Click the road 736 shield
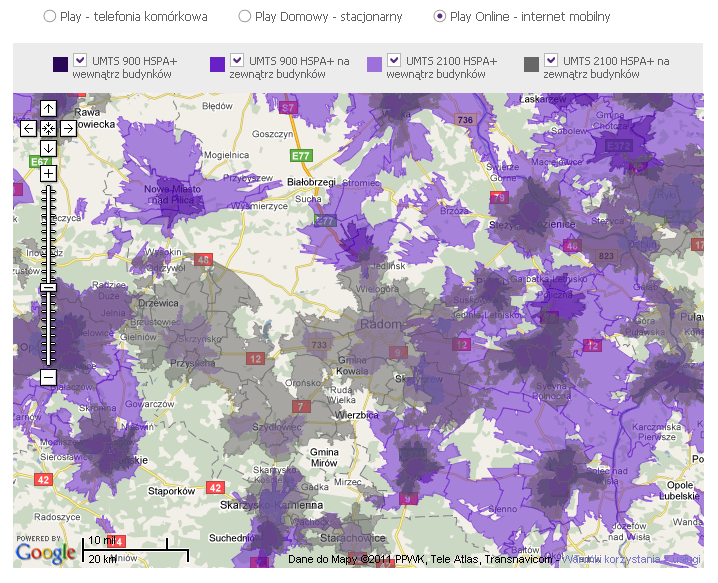This screenshot has width=718, height=583. [465, 120]
